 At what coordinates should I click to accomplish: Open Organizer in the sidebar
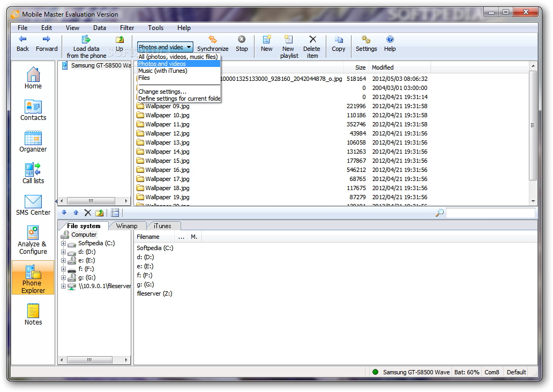pyautogui.click(x=33, y=141)
